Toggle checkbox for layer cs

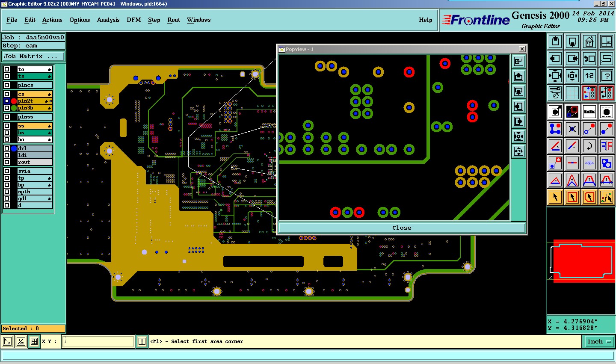(x=7, y=94)
